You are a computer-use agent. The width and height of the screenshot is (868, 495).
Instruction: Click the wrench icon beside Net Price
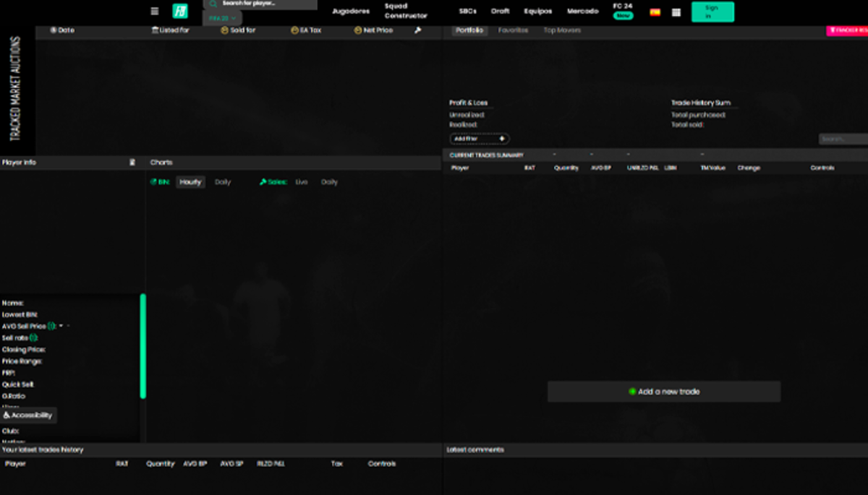tap(417, 30)
